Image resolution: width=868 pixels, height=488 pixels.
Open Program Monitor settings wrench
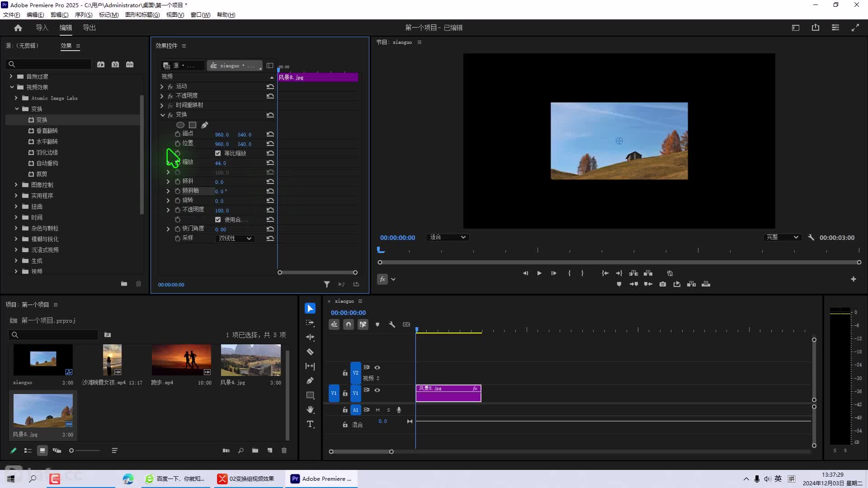pos(811,237)
